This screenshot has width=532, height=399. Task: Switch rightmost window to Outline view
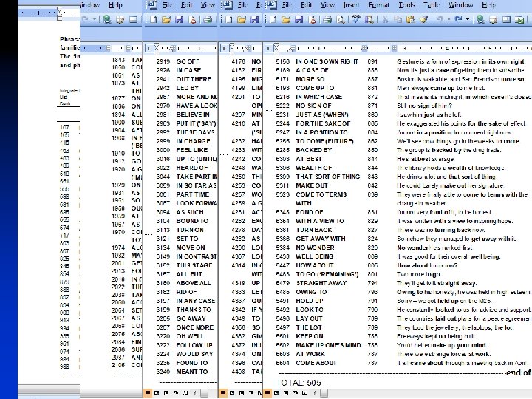tap(296, 393)
